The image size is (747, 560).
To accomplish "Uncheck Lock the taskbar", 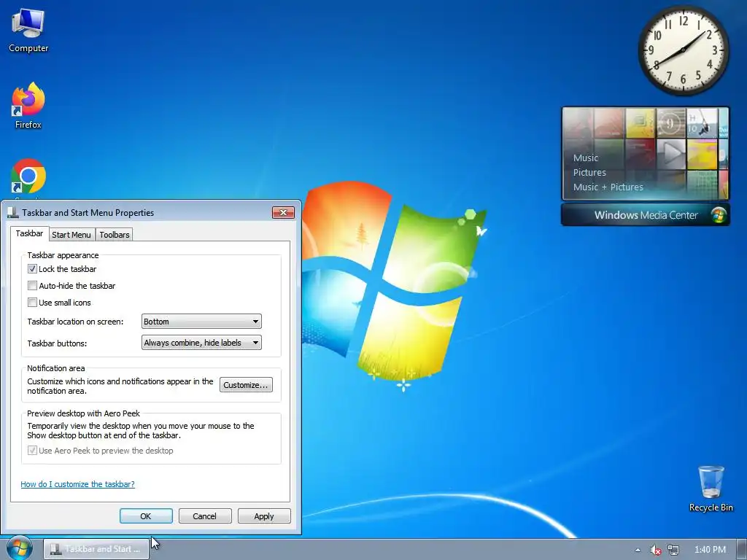I will [32, 269].
